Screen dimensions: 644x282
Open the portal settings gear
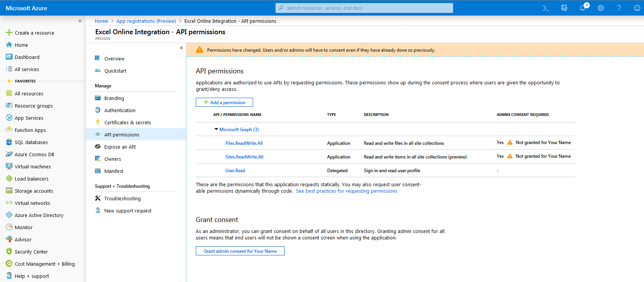point(601,8)
